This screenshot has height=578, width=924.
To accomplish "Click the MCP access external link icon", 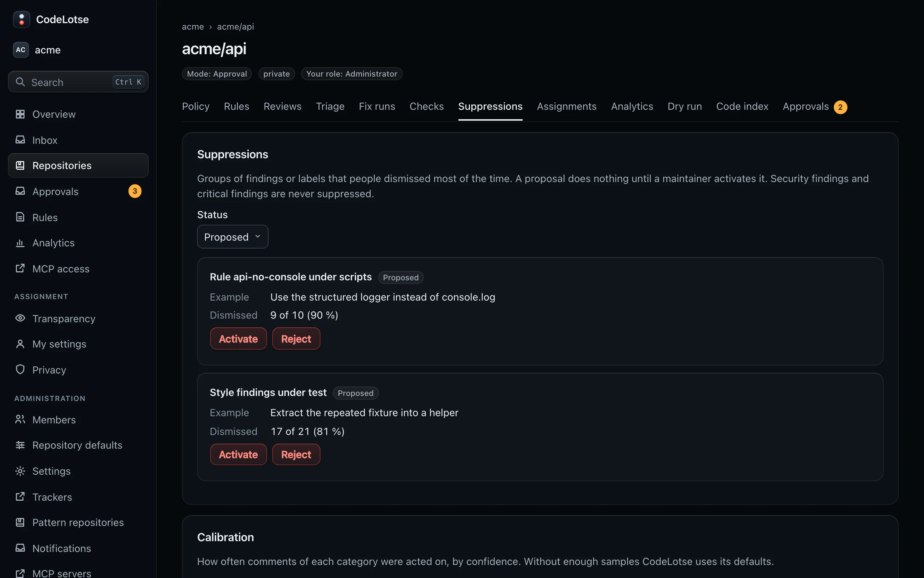I will point(20,268).
